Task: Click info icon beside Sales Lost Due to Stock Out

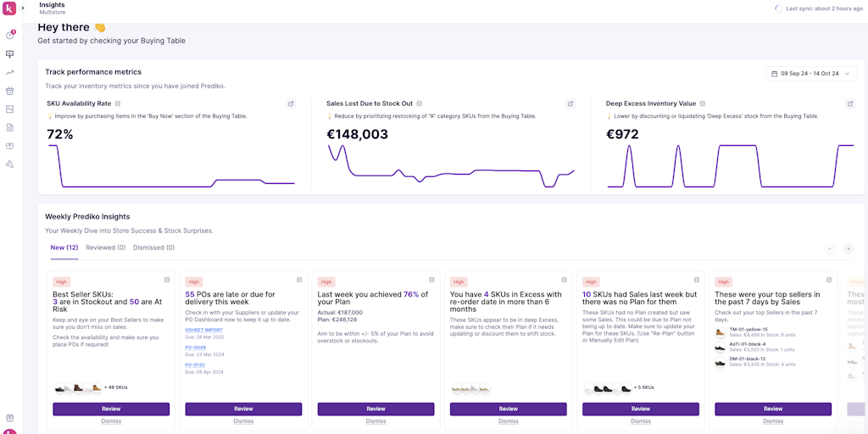Action: (419, 103)
